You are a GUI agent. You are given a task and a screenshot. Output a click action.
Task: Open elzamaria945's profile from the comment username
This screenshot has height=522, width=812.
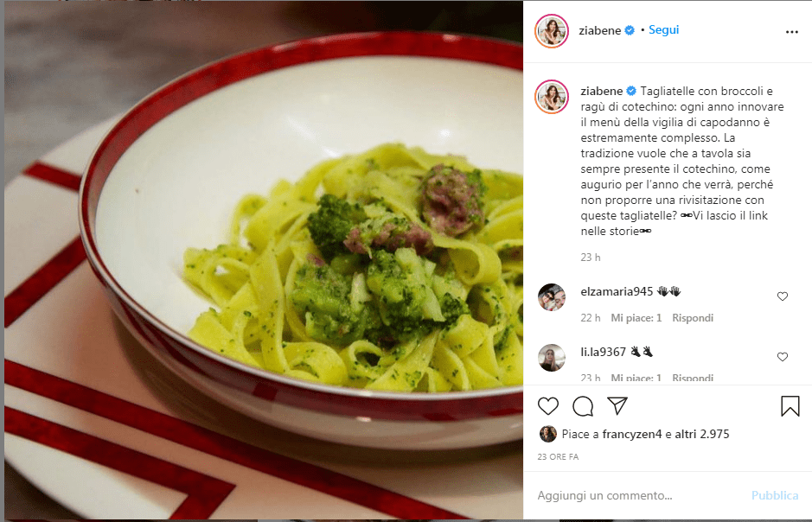[x=617, y=291]
